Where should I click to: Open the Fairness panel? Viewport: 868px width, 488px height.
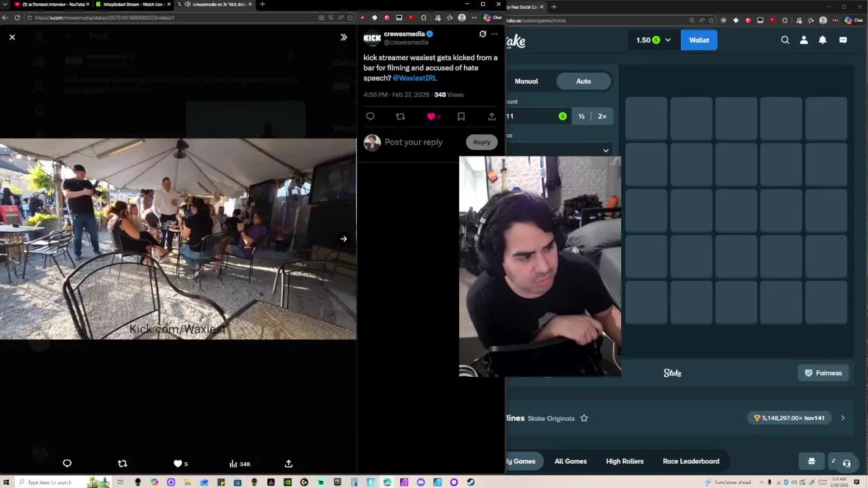[823, 373]
